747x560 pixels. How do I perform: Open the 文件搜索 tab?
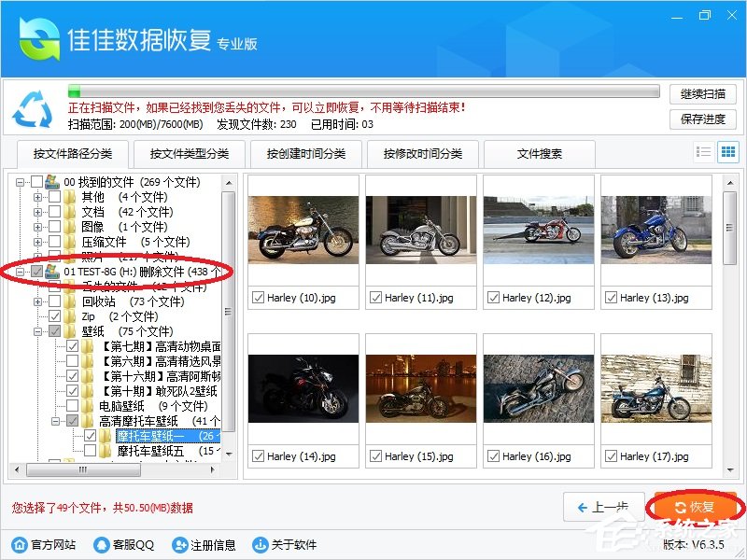click(x=540, y=153)
